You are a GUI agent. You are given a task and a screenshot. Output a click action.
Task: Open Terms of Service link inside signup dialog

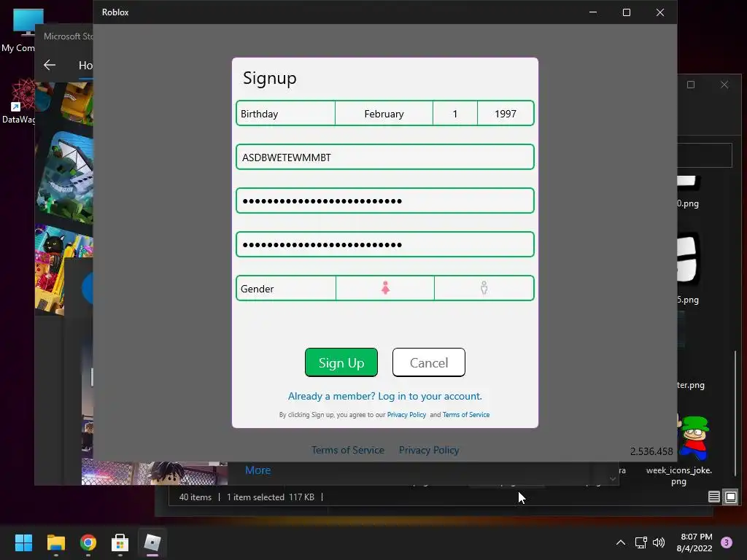(x=466, y=415)
